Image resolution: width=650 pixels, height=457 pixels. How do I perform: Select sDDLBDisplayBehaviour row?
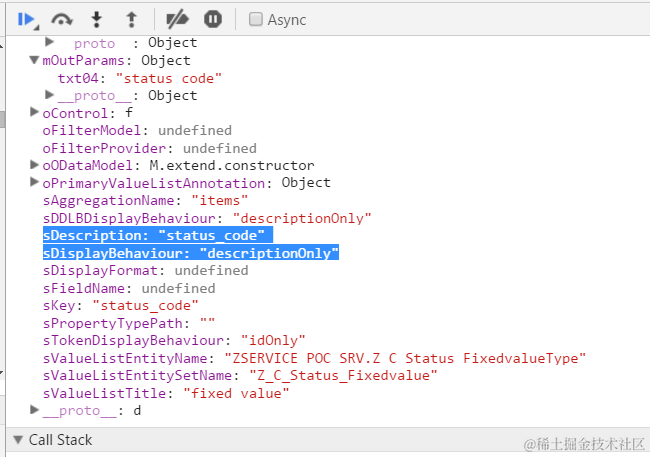(207, 218)
